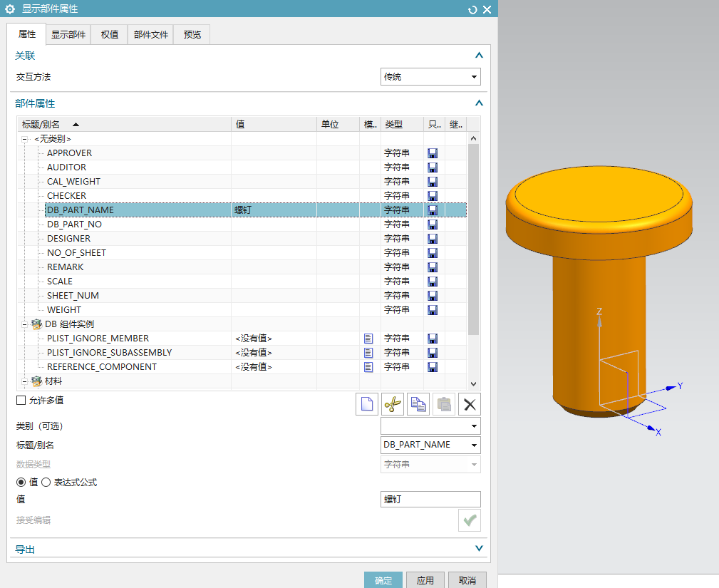Click the save icon in the DB_PART_NAME row
The image size is (719, 588).
tap(433, 210)
